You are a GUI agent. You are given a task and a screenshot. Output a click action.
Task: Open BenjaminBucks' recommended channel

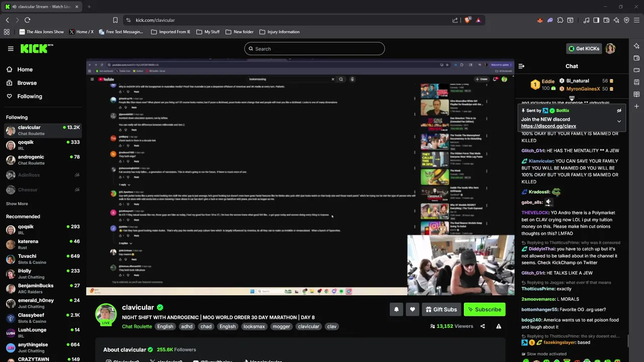(43, 289)
